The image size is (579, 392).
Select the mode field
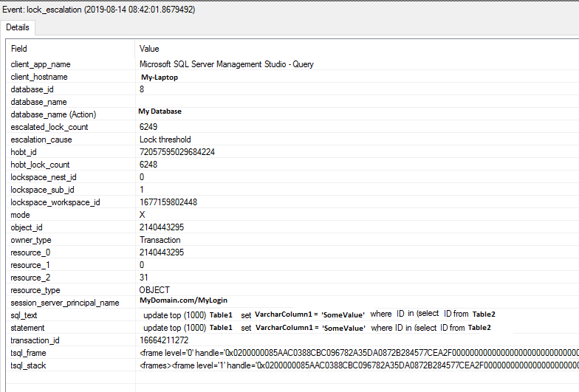21,215
